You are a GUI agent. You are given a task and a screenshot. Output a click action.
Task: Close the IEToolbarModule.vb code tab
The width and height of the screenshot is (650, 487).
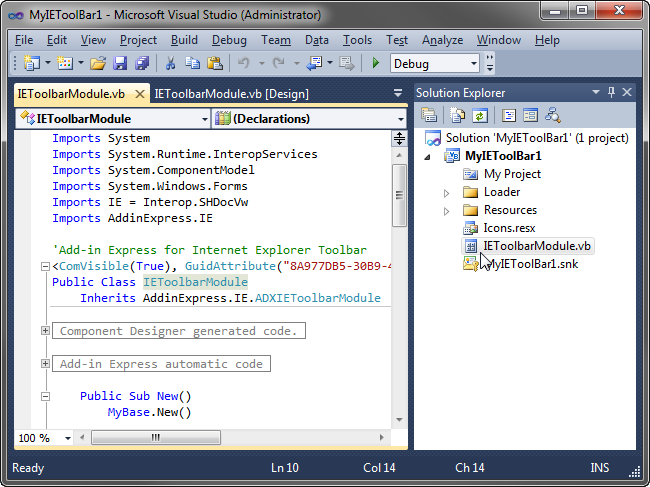[140, 94]
